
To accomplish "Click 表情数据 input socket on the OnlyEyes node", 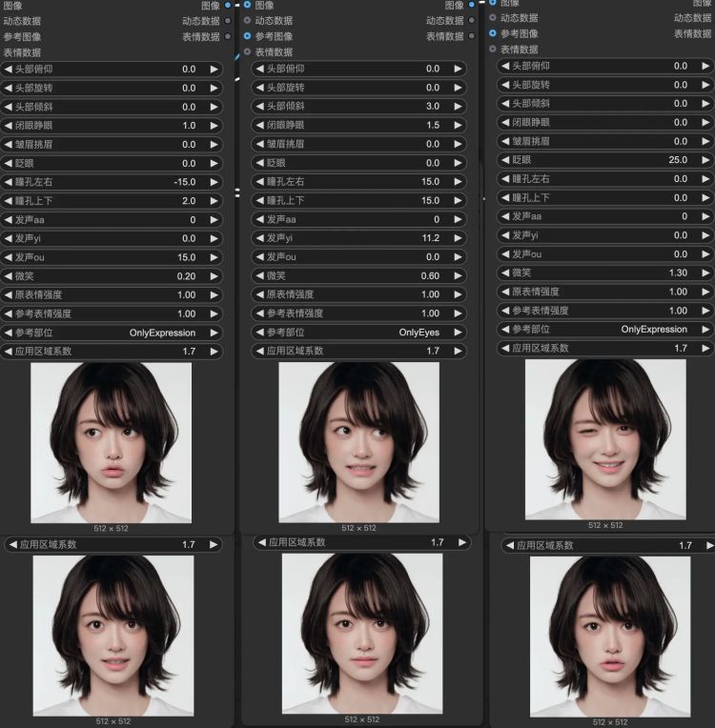I will [x=247, y=51].
